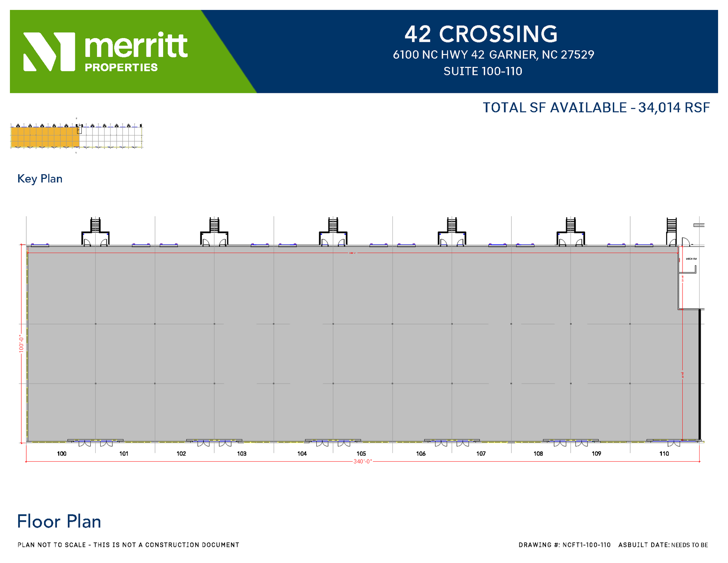Click suite label 101

(124, 453)
